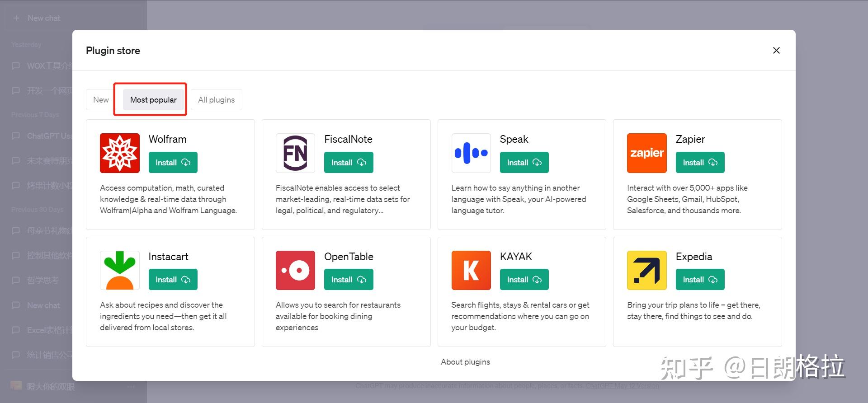Viewport: 868px width, 403px height.
Task: Click the Instacart carrot logo
Action: coord(120,270)
